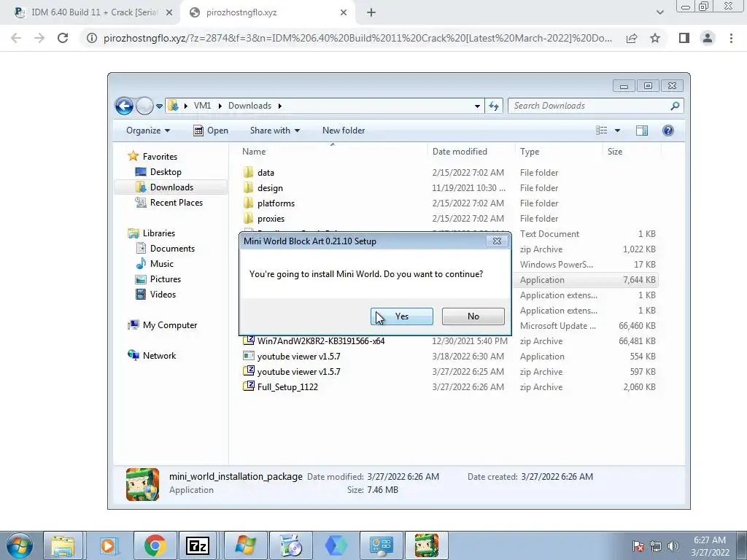Sort files by Date modified column
This screenshot has width=747, height=560.
(x=471, y=152)
